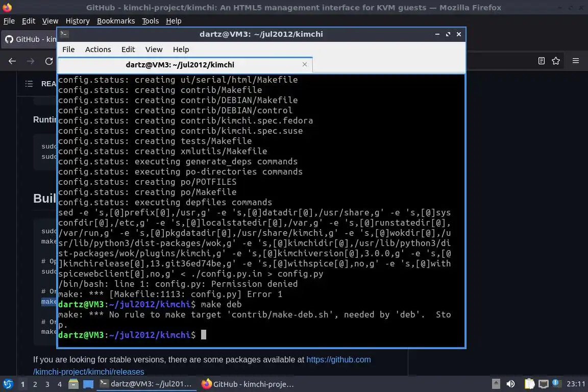Select the dartz@VM3 ~/jul2012/kimchi terminal tab
Image resolution: width=588 pixels, height=392 pixels.
pyautogui.click(x=185, y=64)
